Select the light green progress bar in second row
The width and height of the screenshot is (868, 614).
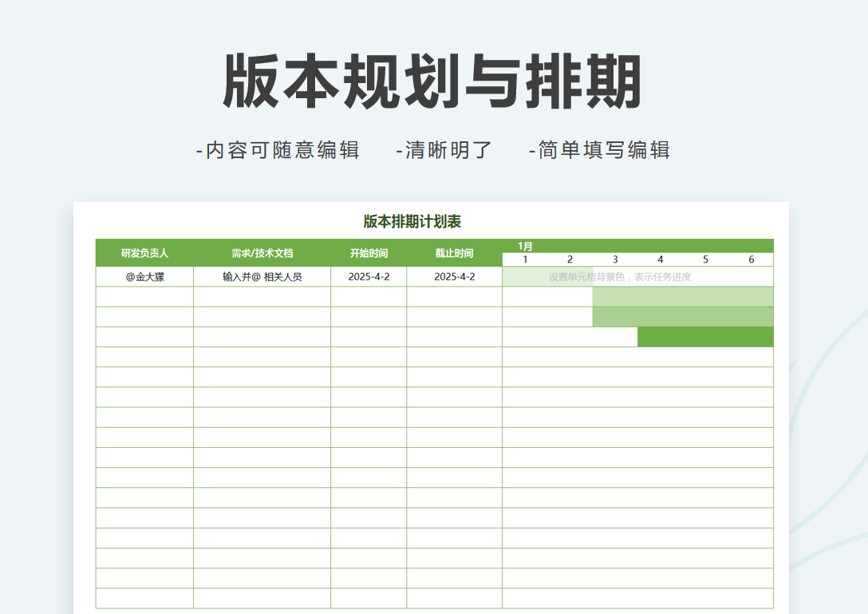tap(683, 297)
